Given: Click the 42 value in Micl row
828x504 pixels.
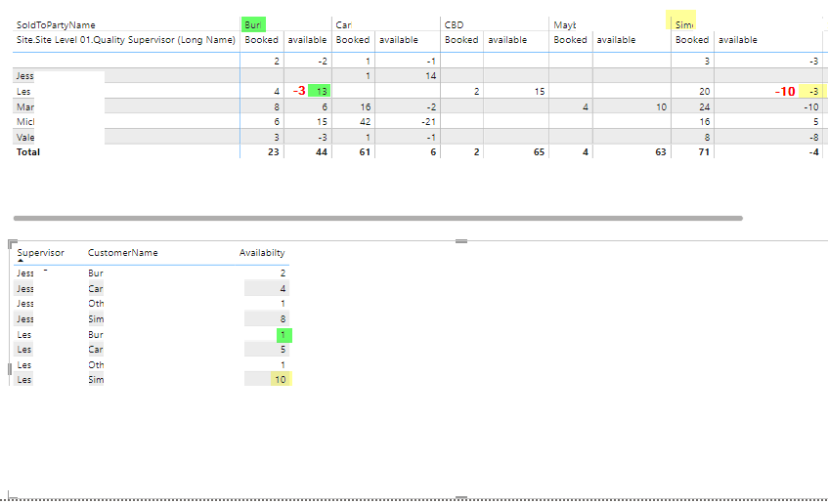Looking at the screenshot, I should pos(366,122).
